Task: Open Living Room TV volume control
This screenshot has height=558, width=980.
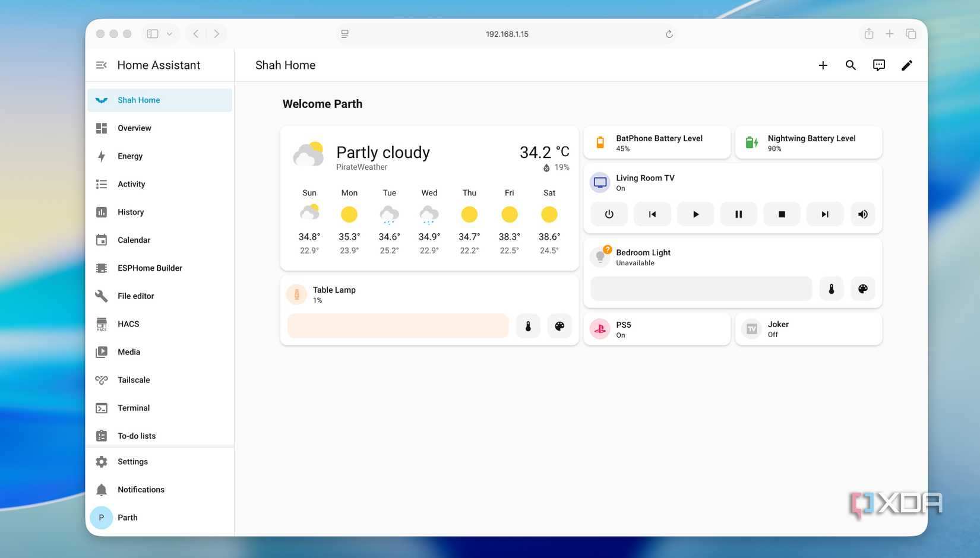Action: 862,214
